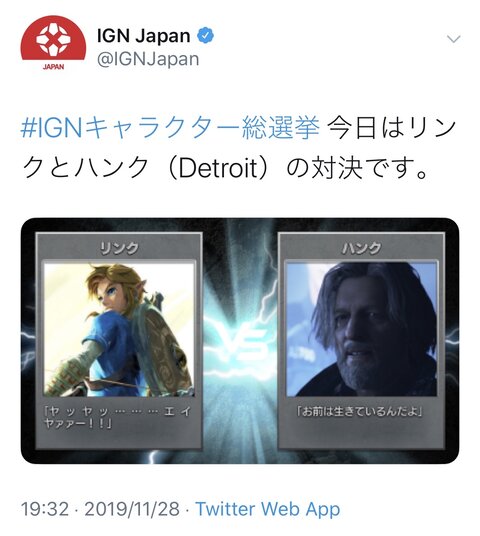This screenshot has height=536, width=480.
Task: Open the Twitter Web App source link
Action: click(x=268, y=509)
